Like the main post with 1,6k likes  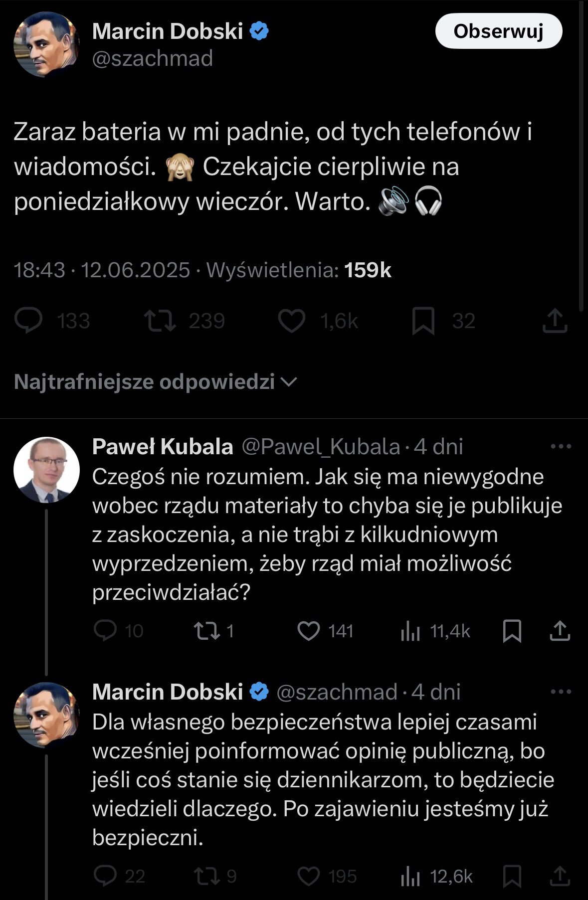tap(292, 321)
